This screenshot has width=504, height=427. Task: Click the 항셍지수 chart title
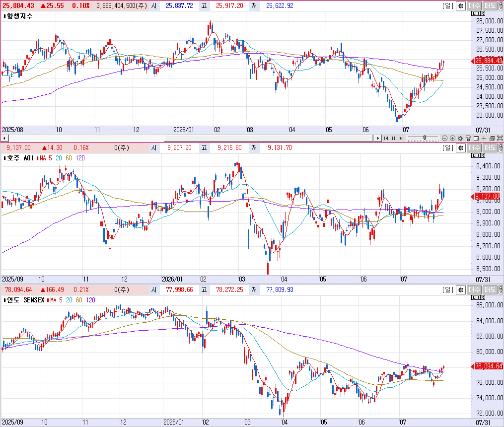pyautogui.click(x=19, y=16)
